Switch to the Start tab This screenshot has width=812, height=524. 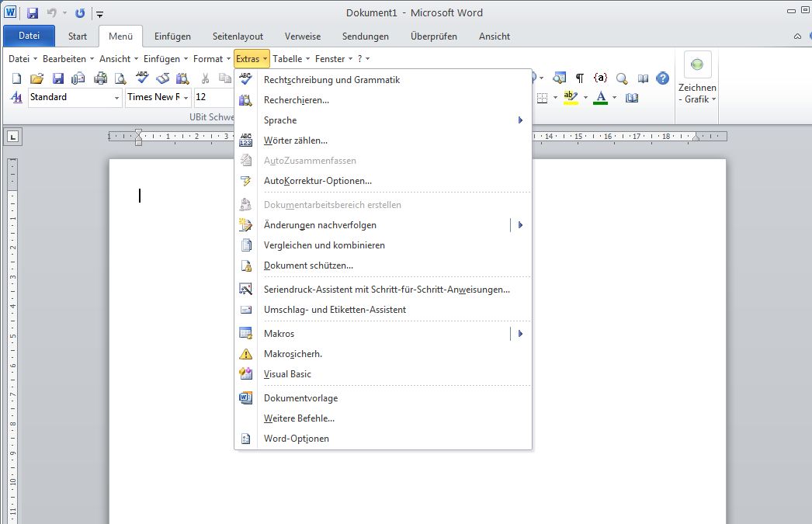point(78,36)
